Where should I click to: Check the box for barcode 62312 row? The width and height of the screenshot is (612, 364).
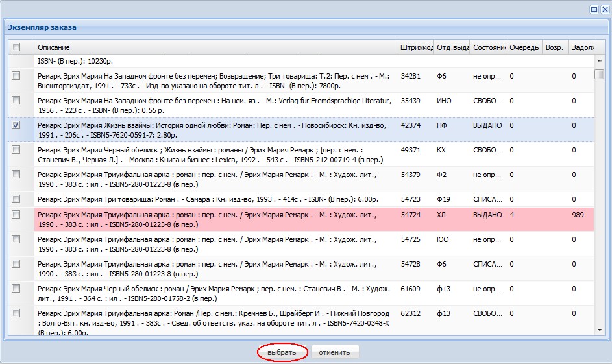[16, 313]
